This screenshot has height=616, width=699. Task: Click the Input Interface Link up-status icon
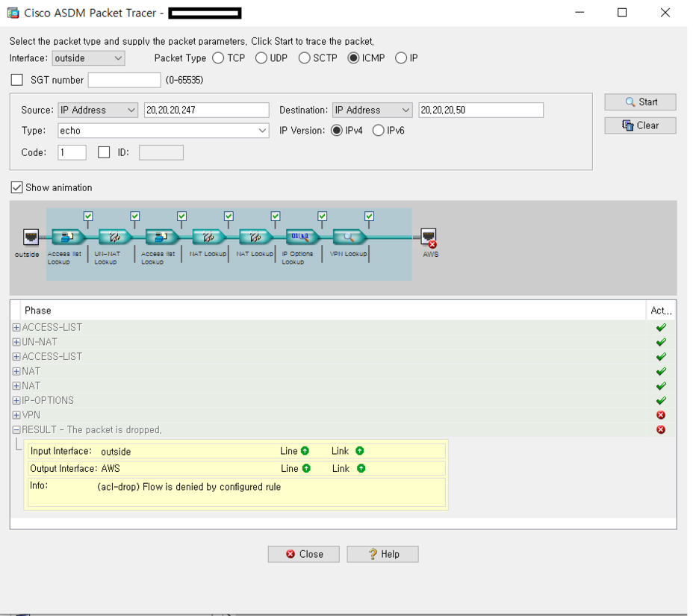[x=360, y=451]
